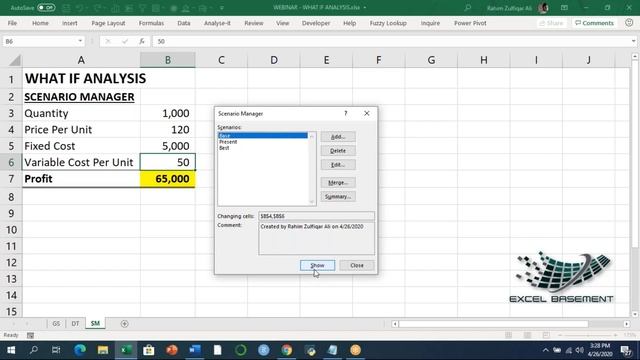Click the Insert Function fx icon
Image resolution: width=640 pixels, height=360 pixels.
[x=142, y=41]
